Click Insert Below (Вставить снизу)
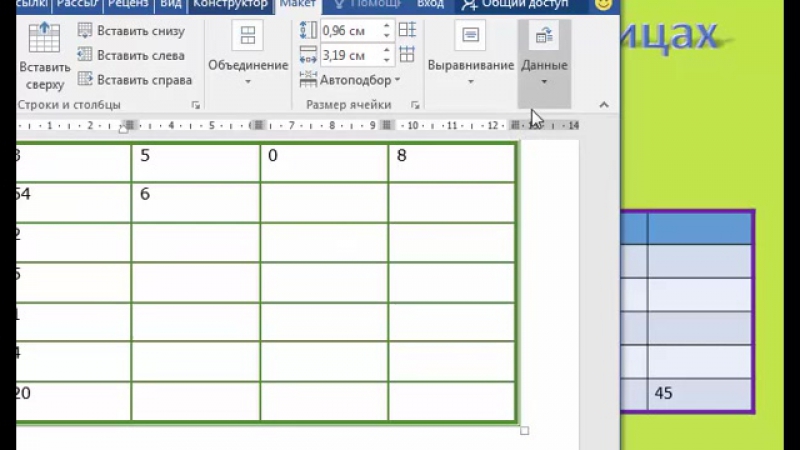The height and width of the screenshot is (450, 800). pos(130,31)
